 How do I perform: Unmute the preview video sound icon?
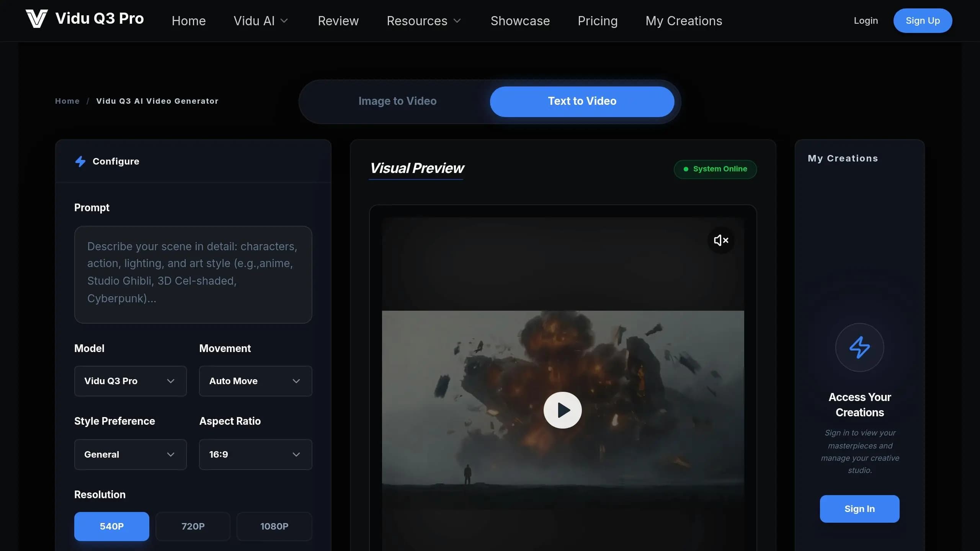pos(721,240)
